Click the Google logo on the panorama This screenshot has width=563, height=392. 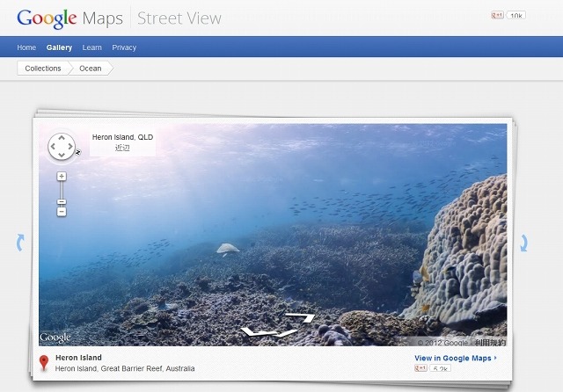55,338
